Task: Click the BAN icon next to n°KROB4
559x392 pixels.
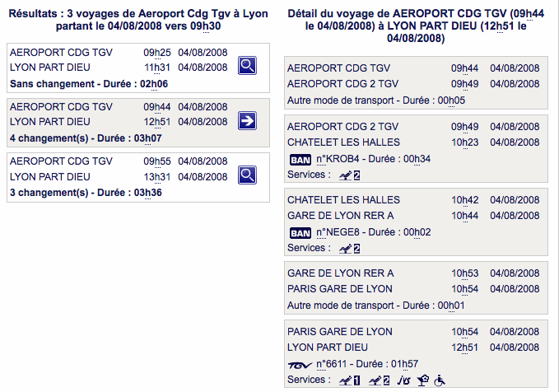Action: [x=300, y=160]
